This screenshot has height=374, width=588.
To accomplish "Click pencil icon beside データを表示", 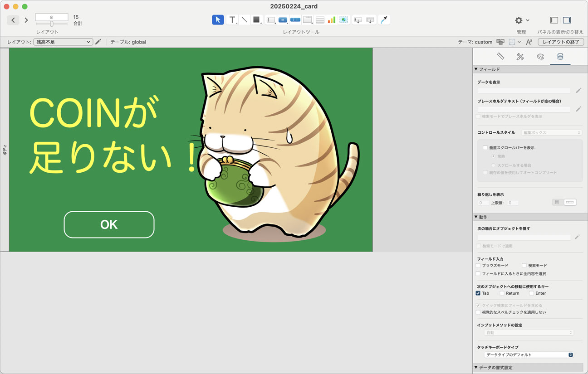I will point(578,90).
